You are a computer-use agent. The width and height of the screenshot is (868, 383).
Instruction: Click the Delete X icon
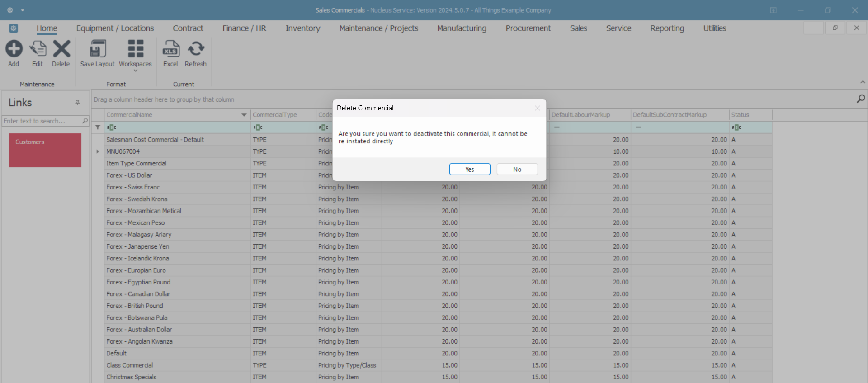61,49
